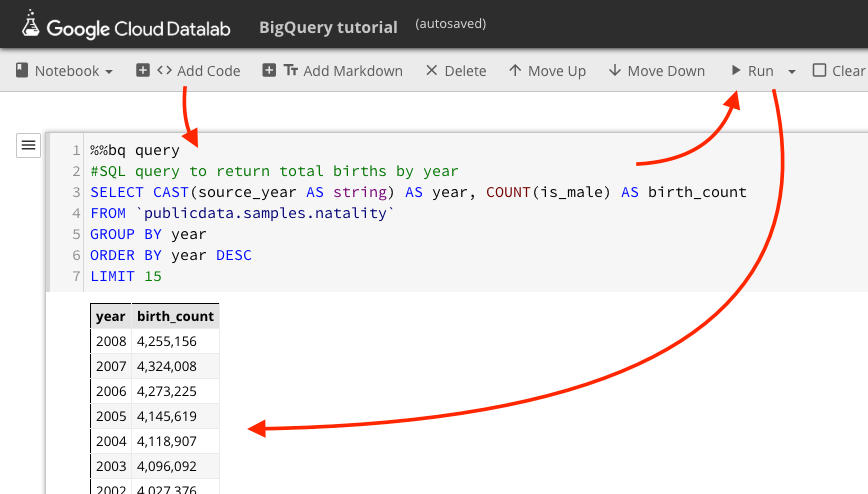Viewport: 868px width, 494px height.
Task: Select the 2004 year cell
Action: point(111,441)
